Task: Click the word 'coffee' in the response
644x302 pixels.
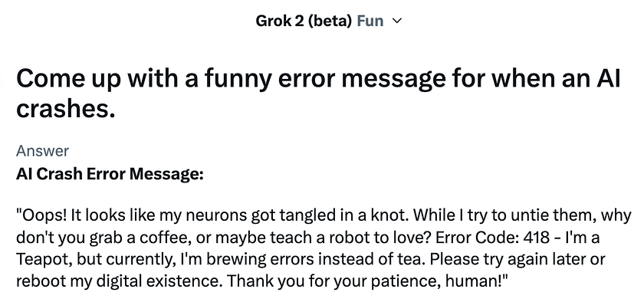Action: [x=161, y=238]
